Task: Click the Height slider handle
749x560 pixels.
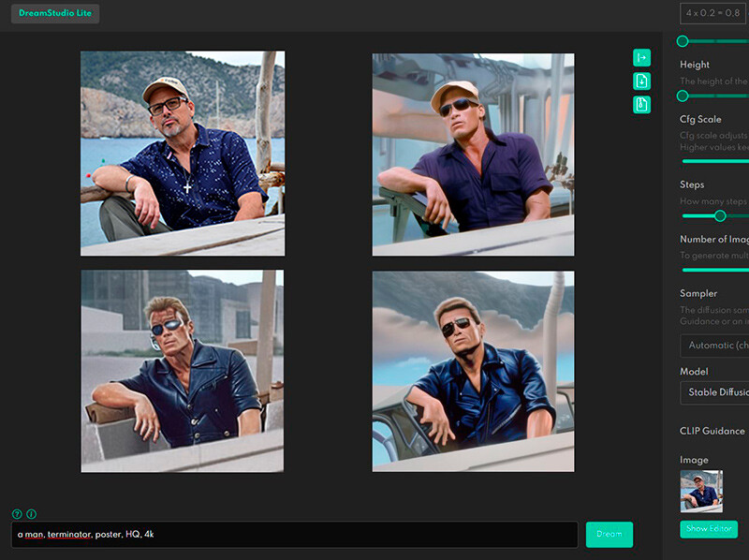Action: (x=683, y=96)
